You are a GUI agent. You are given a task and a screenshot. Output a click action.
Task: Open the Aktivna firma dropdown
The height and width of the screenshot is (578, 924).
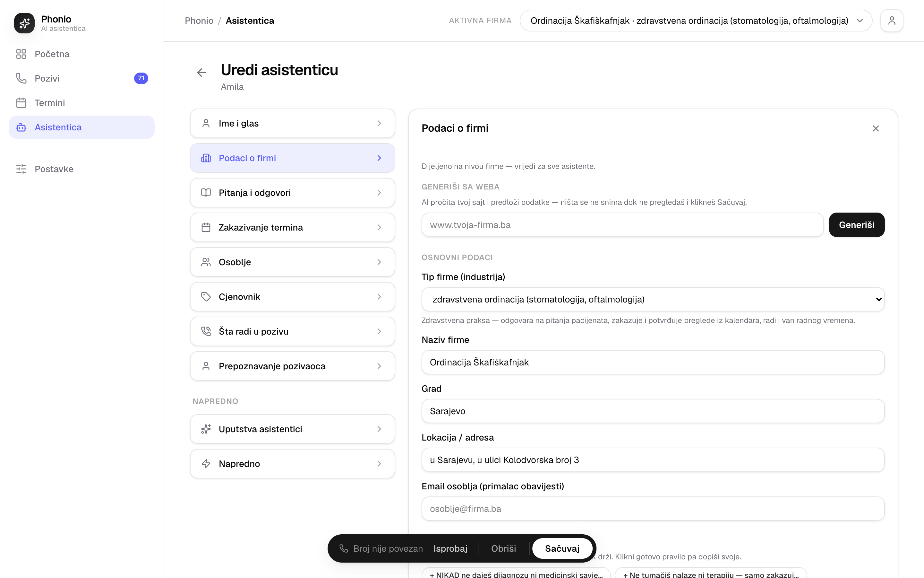(696, 21)
